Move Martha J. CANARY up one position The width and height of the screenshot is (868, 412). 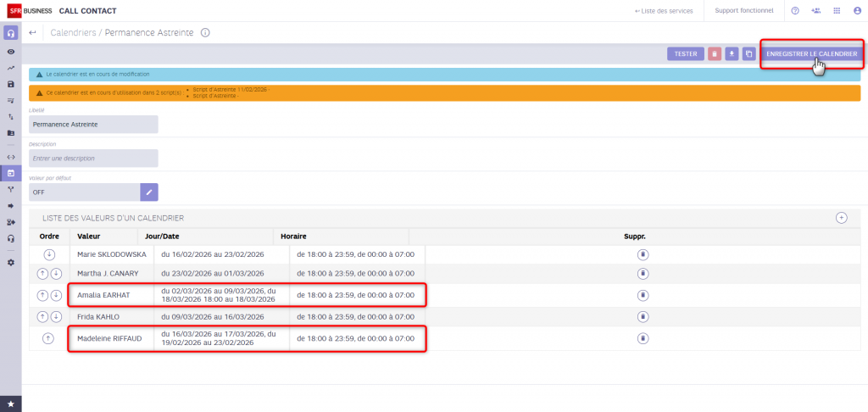[x=42, y=273]
